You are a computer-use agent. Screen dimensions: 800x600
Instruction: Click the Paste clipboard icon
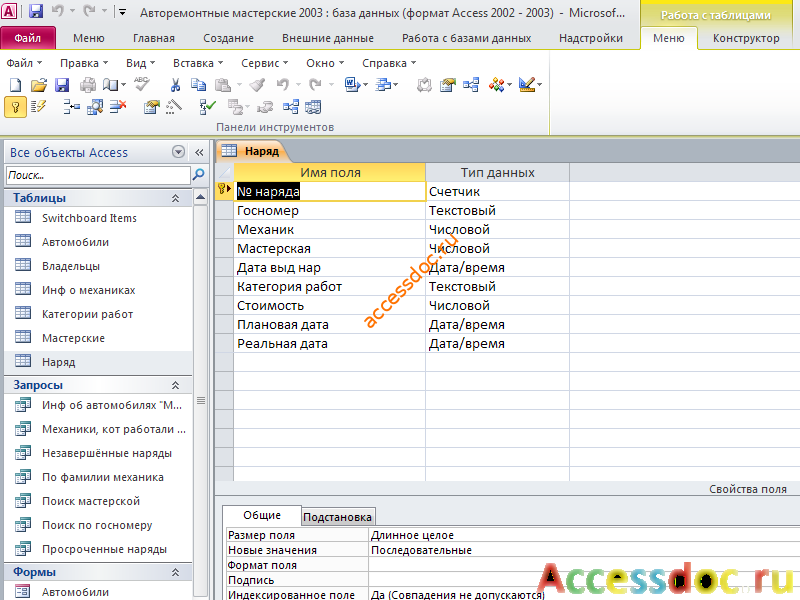click(x=222, y=85)
